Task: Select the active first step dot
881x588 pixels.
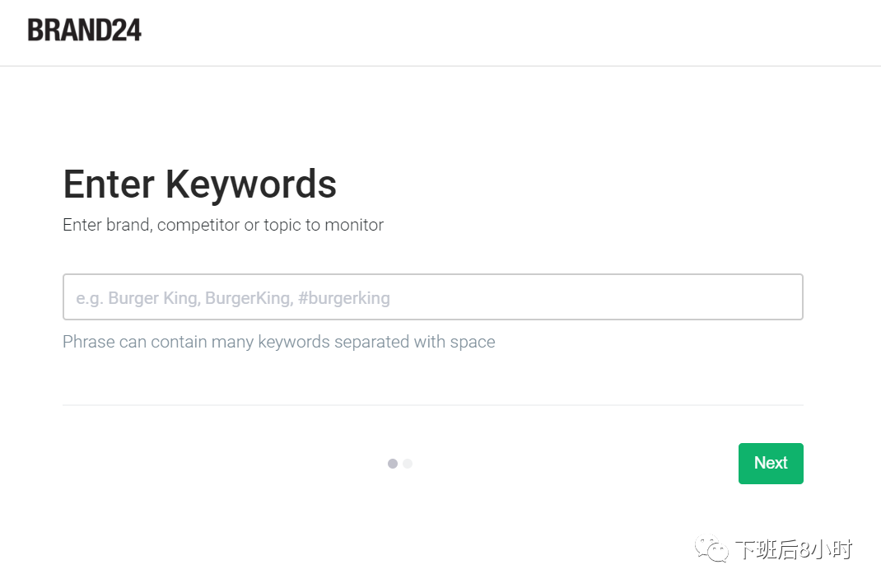Action: [393, 463]
